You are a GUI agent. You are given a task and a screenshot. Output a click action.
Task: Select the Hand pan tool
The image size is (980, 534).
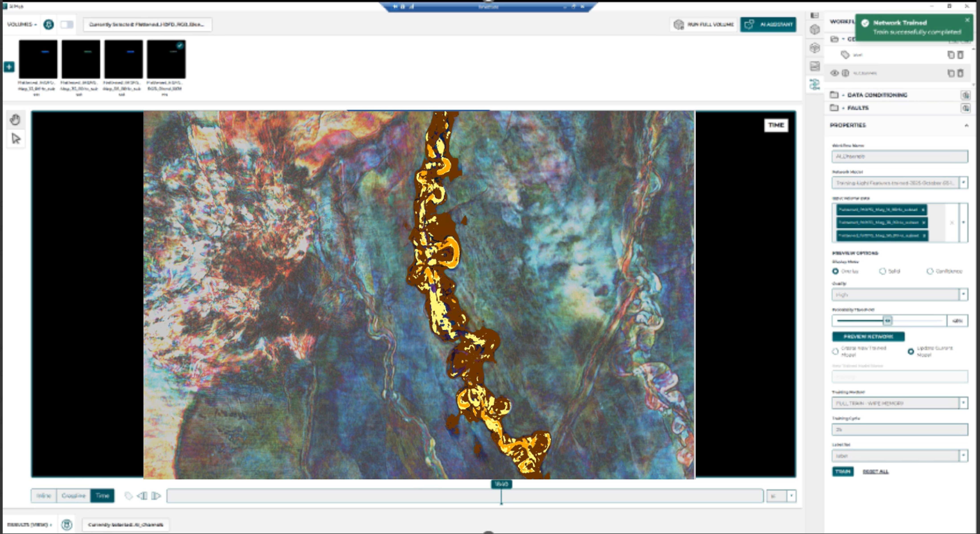(x=16, y=119)
